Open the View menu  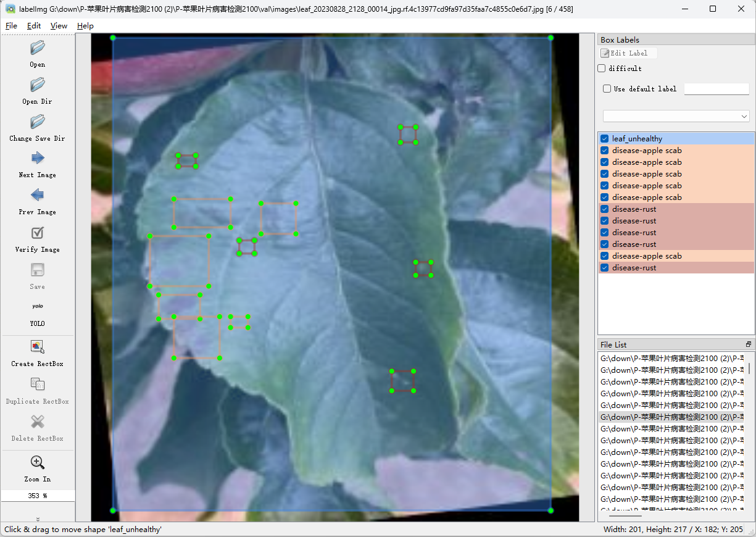click(x=59, y=26)
